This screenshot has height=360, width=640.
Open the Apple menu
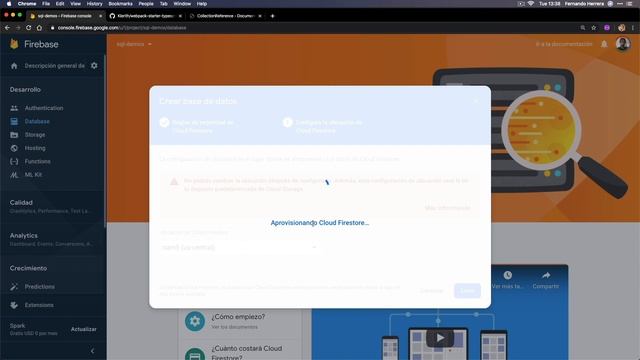pyautogui.click(x=9, y=4)
